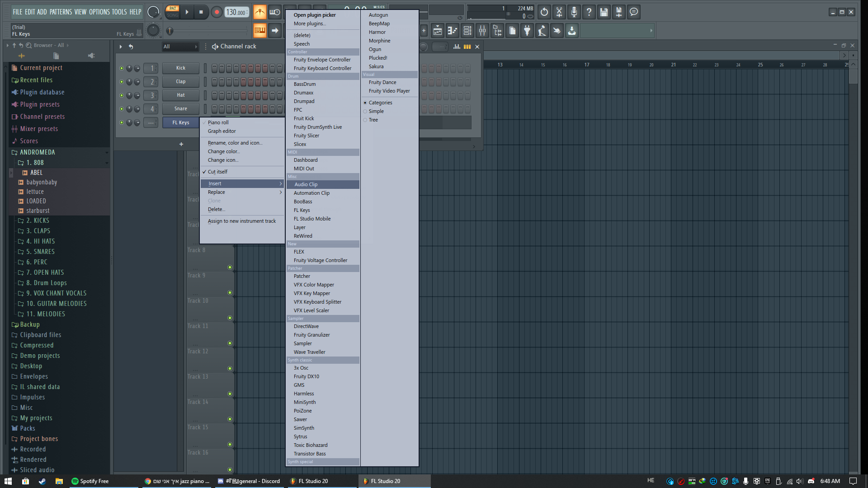Image resolution: width=868 pixels, height=488 pixels.
Task: Toggle the Kick channel's green mute light
Action: click(x=121, y=68)
